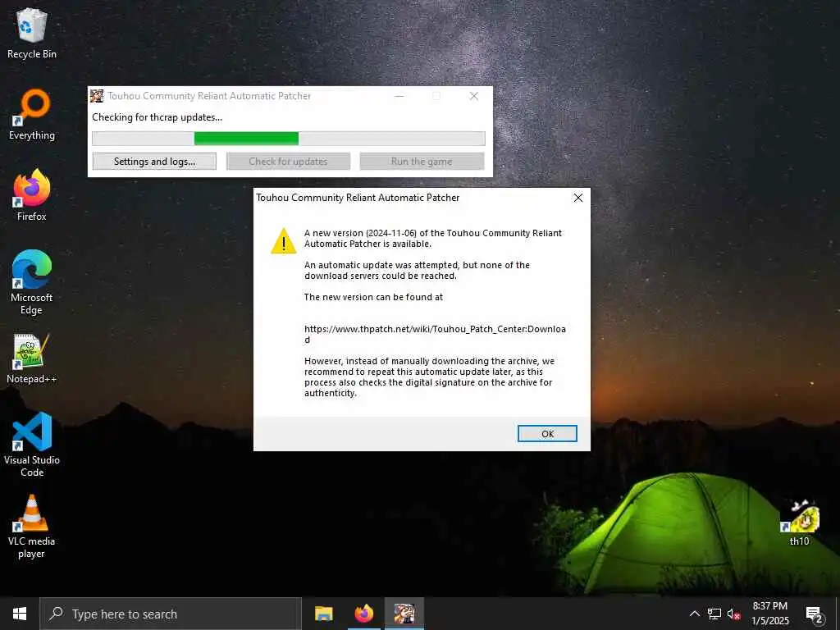Image resolution: width=840 pixels, height=630 pixels.
Task: Open the network status tray icon
Action: (714, 614)
